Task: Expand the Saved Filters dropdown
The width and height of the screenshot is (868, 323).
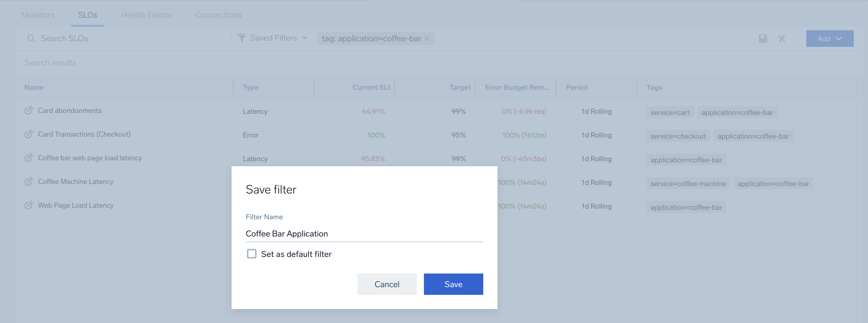Action: [x=305, y=38]
